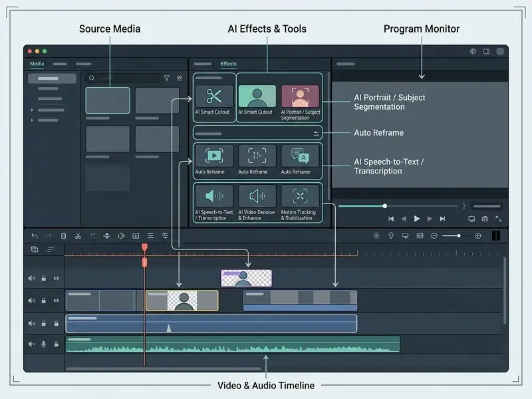The image size is (532, 399).
Task: Click the undo arrow in timeline toolbar
Action: click(35, 236)
